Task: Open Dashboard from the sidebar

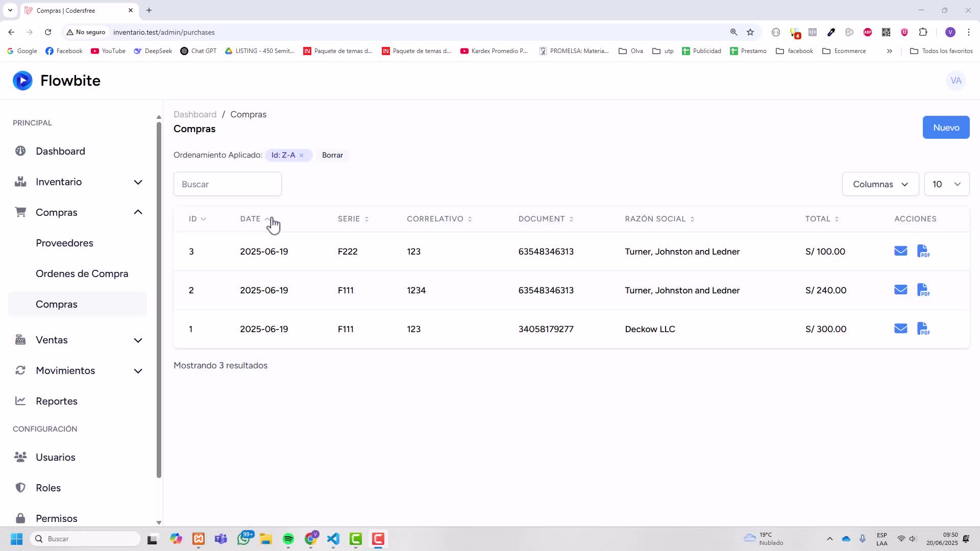Action: click(60, 151)
